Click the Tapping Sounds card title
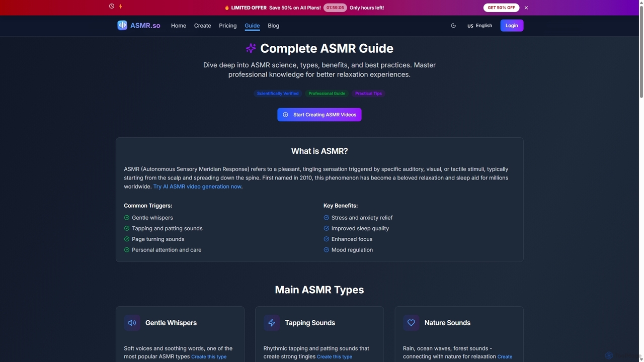This screenshot has height=362, width=644. (310, 323)
